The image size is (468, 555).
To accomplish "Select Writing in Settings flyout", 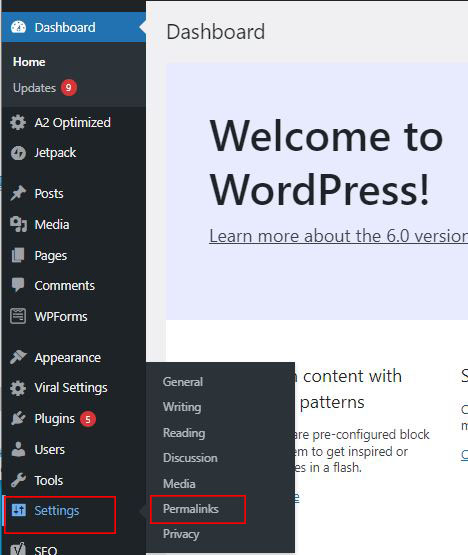I will pyautogui.click(x=182, y=407).
